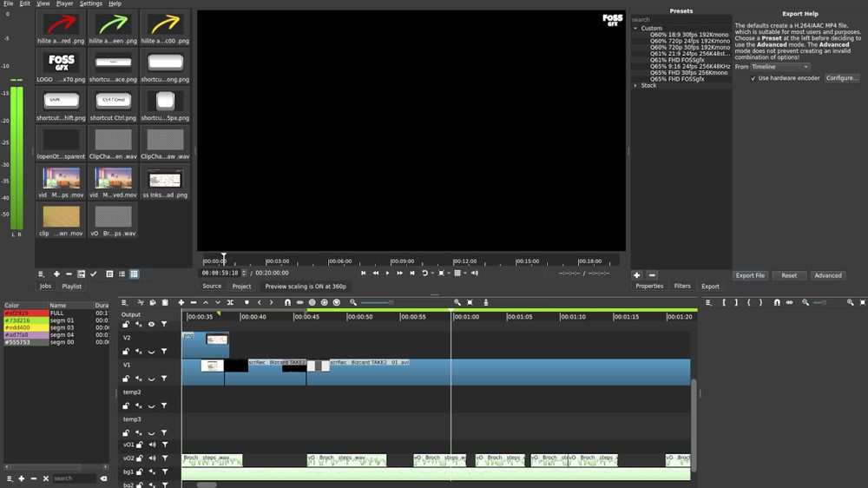The width and height of the screenshot is (868, 488).
Task: Create a timeline marker
Action: click(247, 302)
